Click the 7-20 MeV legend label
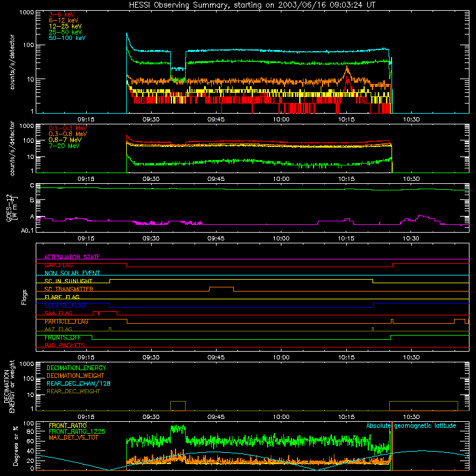Image resolution: width=476 pixels, height=476 pixels. point(64,146)
